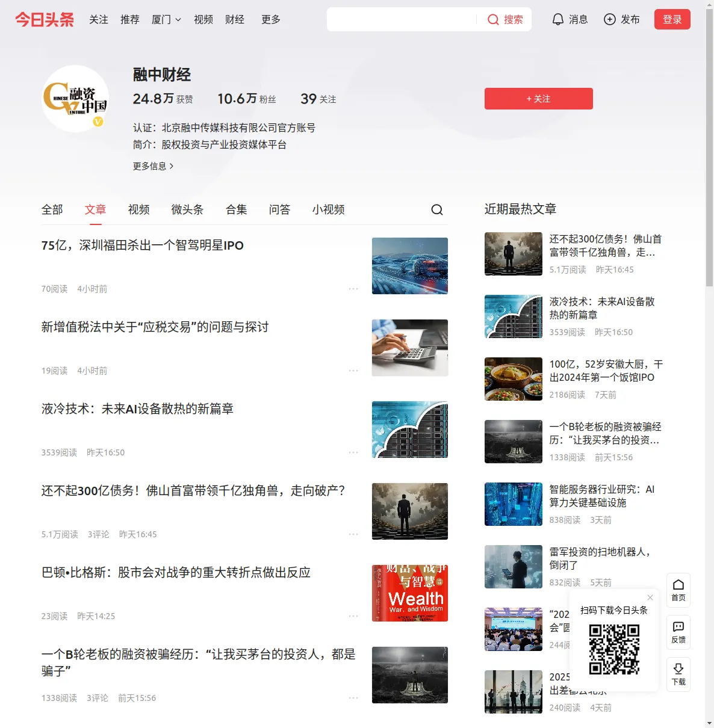Open the calculator thumbnail for 新增值税法 article
The height and width of the screenshot is (728, 714).
410,348
